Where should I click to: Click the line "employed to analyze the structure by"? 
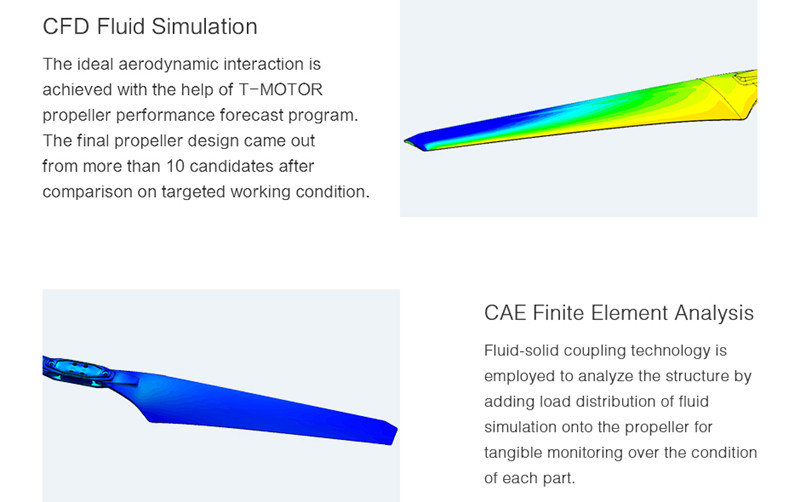click(617, 376)
